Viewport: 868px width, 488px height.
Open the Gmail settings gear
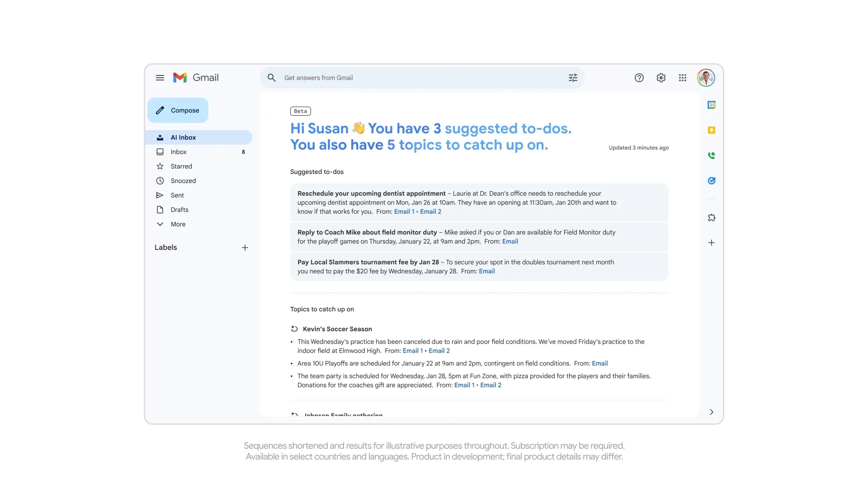(661, 78)
